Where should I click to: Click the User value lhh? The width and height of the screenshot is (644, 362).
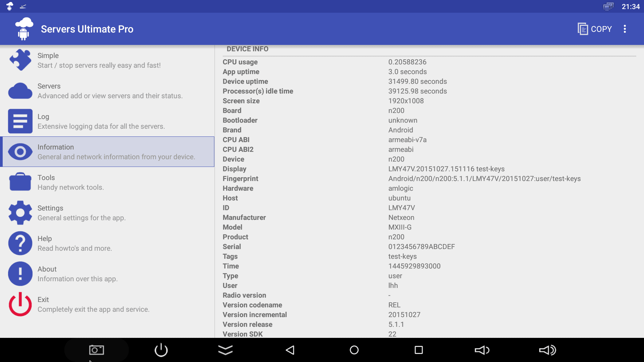point(393,286)
